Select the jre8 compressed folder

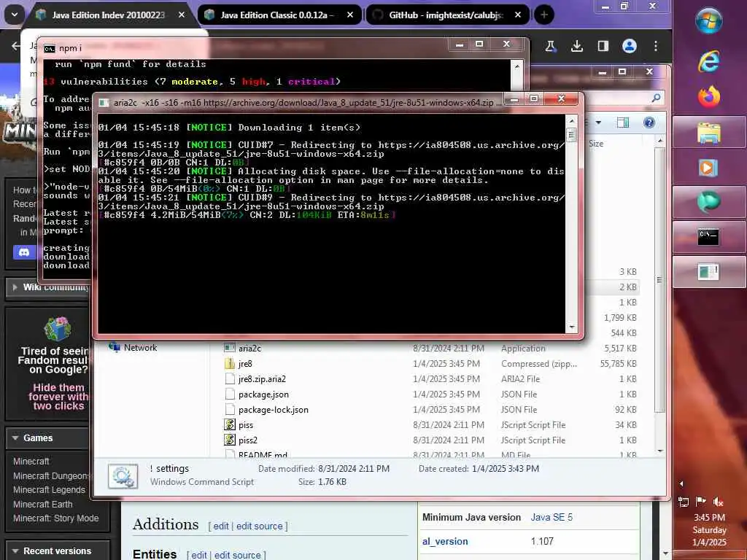(245, 364)
